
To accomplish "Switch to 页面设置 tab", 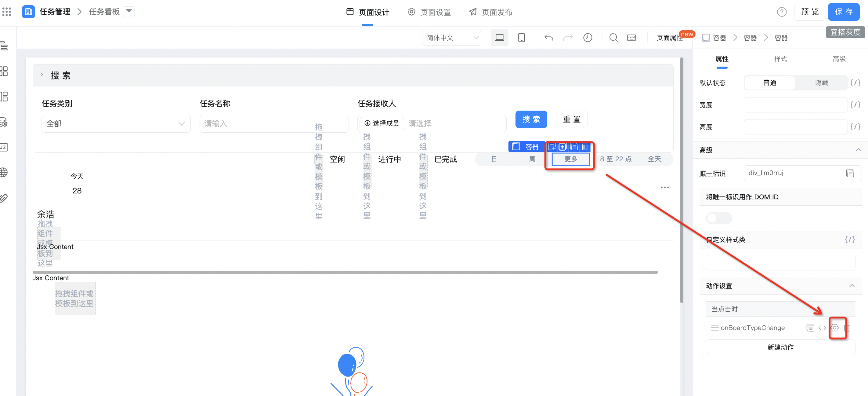I will coord(429,12).
